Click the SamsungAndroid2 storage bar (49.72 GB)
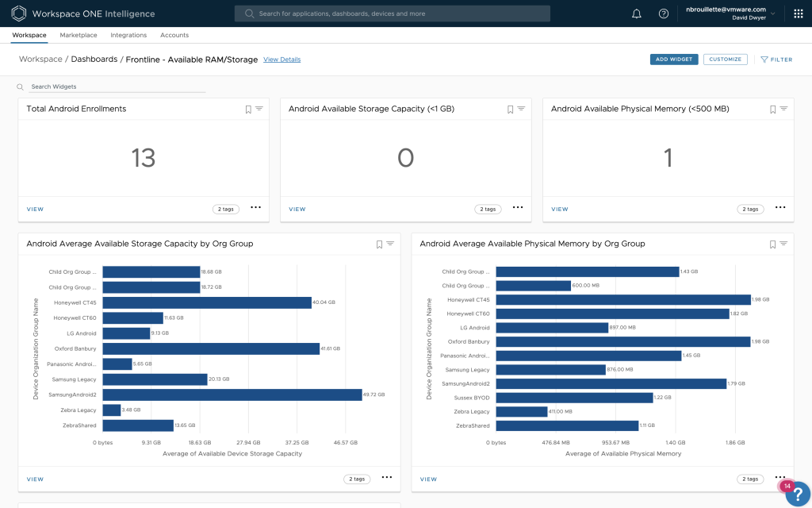The width and height of the screenshot is (812, 508). point(232,395)
